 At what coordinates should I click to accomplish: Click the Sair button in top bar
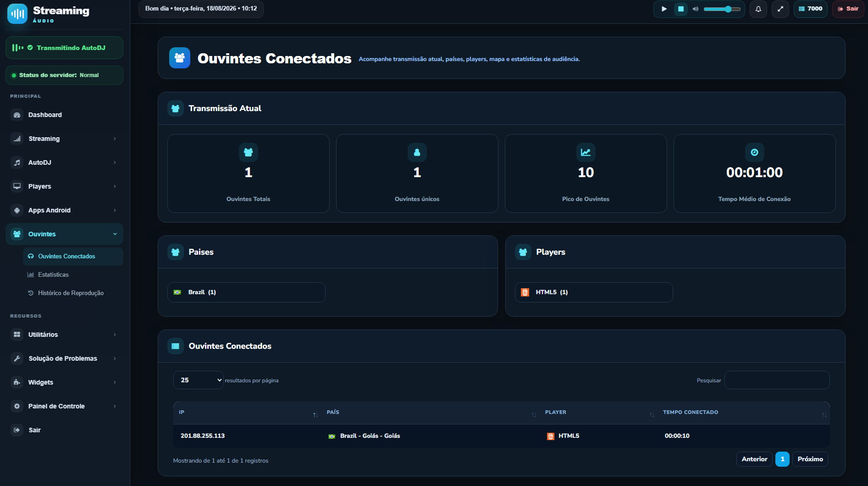pos(848,9)
